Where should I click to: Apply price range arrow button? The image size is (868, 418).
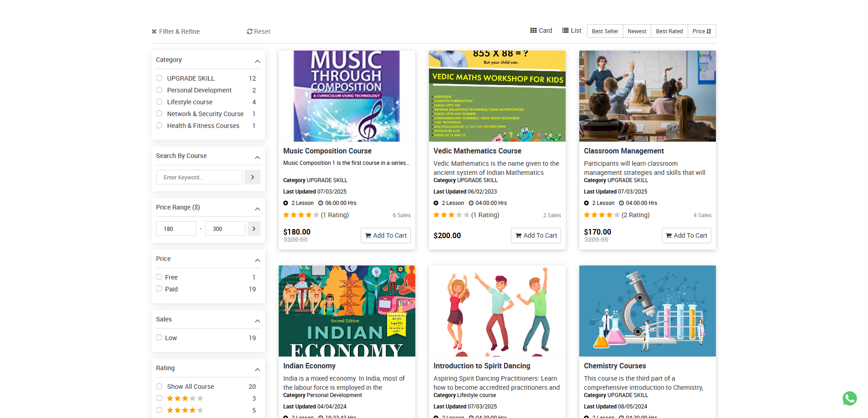(x=254, y=229)
